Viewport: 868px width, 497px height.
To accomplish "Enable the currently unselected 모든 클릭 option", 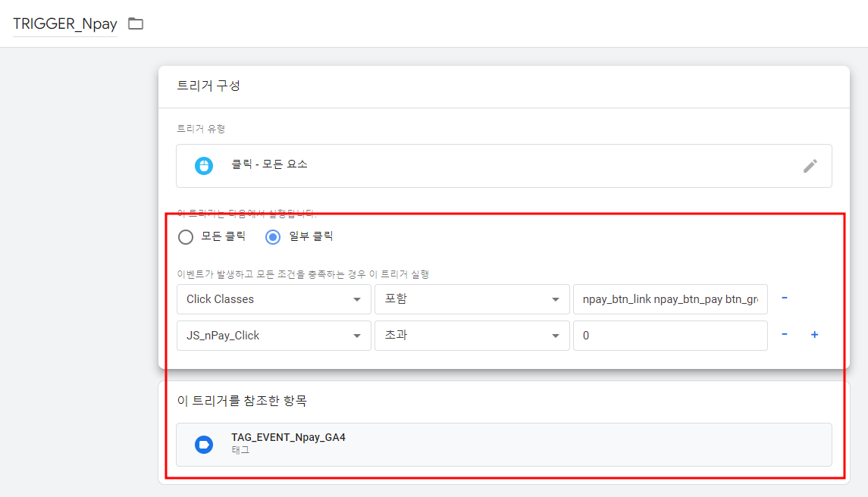I will [186, 236].
